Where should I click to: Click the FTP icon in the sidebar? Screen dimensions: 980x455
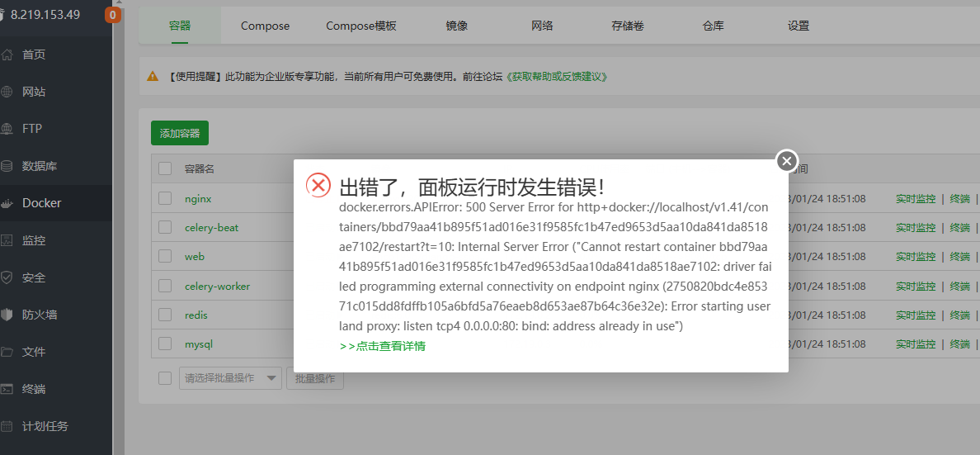(7, 129)
